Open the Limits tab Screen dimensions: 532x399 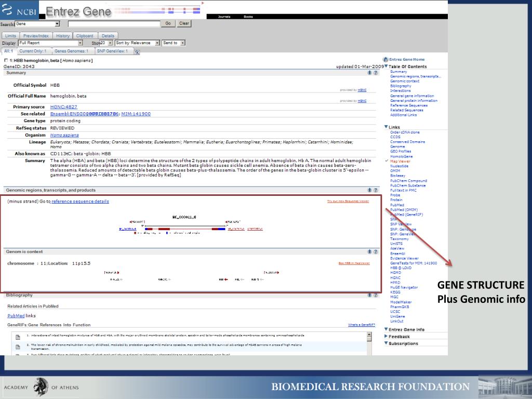coord(10,36)
